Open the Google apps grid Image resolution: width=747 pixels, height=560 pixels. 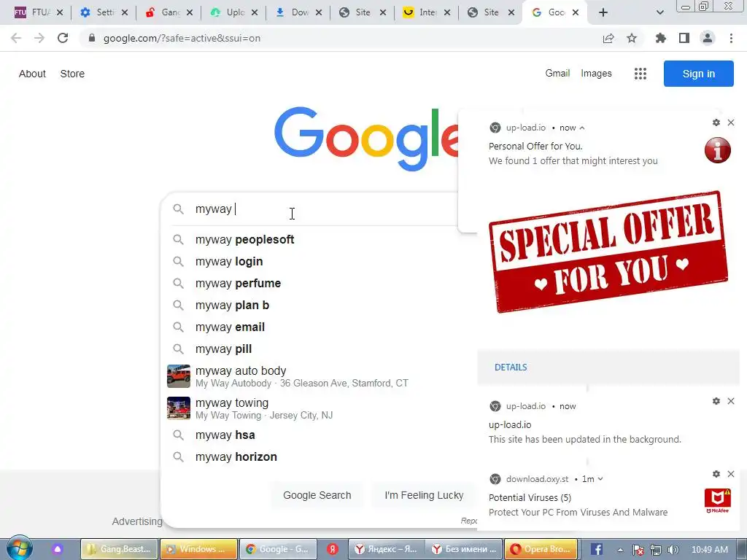pyautogui.click(x=640, y=74)
